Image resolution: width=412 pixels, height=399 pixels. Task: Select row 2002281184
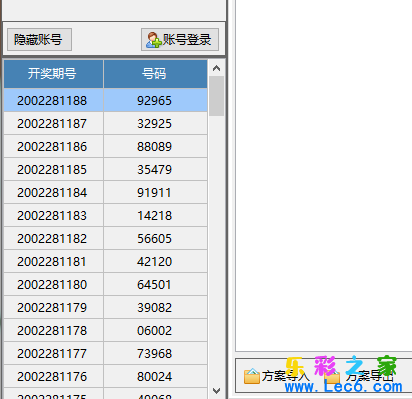(x=106, y=192)
